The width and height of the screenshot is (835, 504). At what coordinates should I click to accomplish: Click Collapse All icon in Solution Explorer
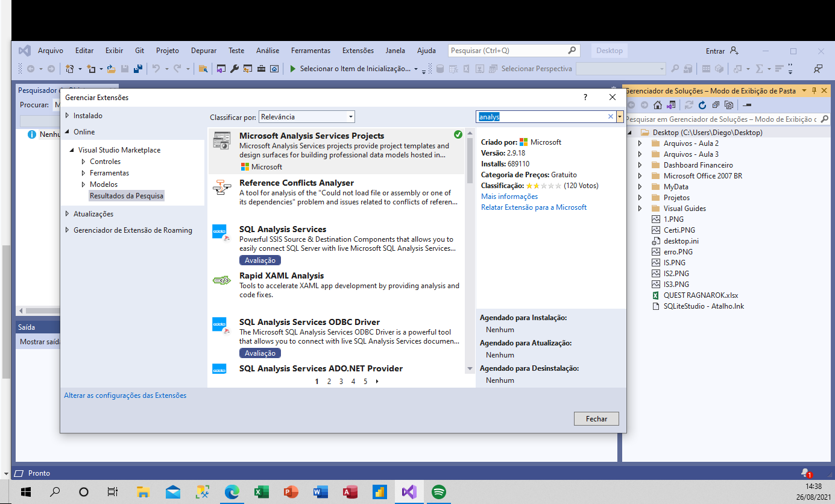(715, 105)
